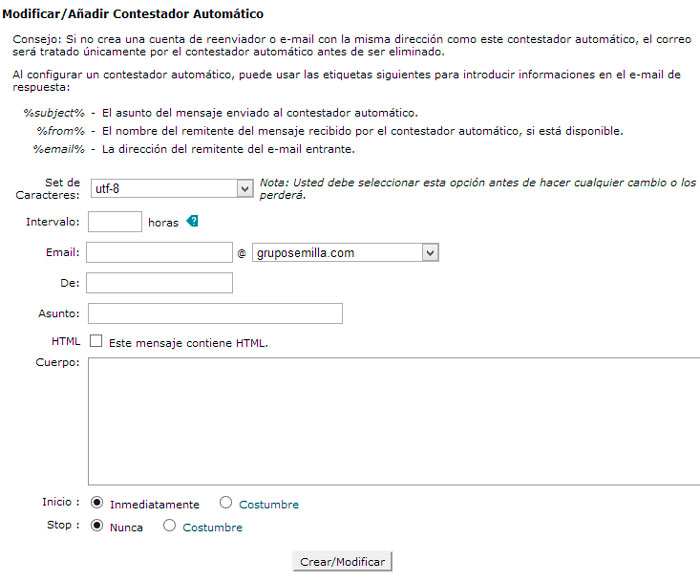Select Inmediatamente for Inicio
Screen dimensions: 700x582
[97, 503]
